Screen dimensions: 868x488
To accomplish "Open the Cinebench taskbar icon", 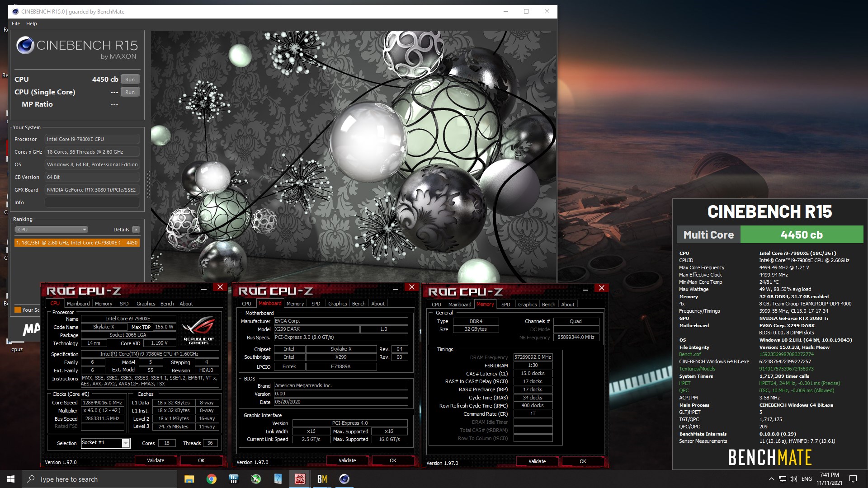I will click(344, 479).
